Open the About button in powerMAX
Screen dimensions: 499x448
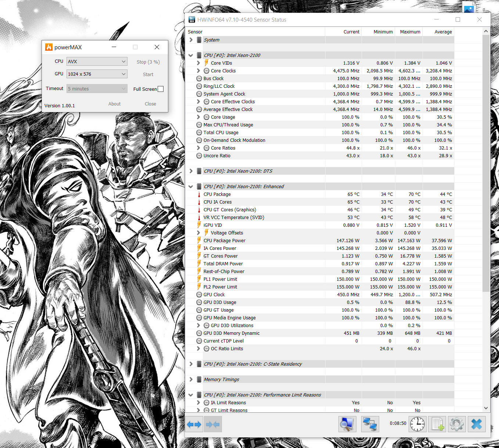pos(114,104)
